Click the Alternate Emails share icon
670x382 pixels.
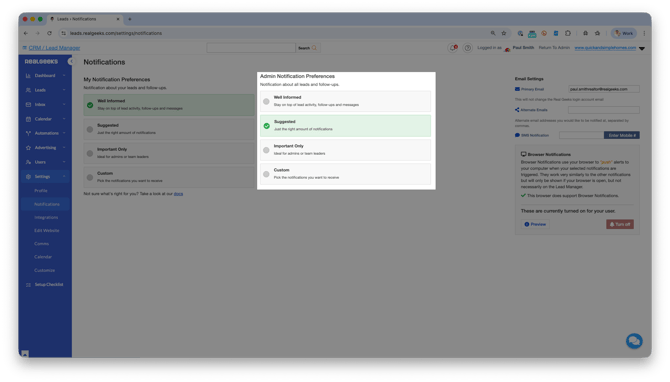tap(517, 110)
